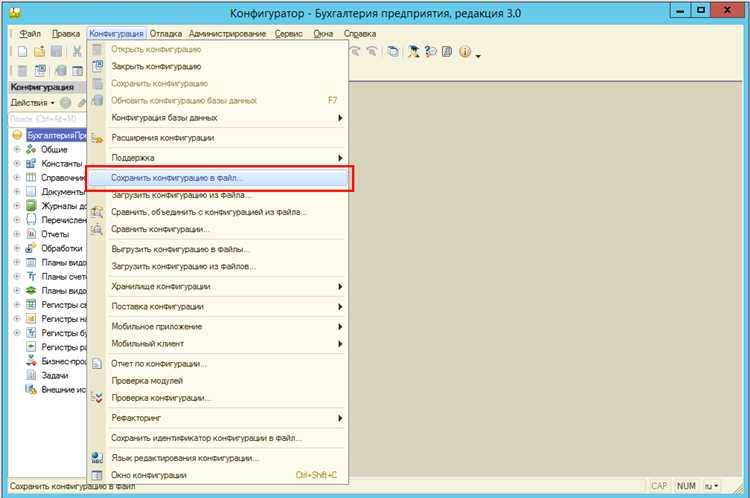Open the Мобильный клиент submenu
750x498 pixels.
(218, 343)
